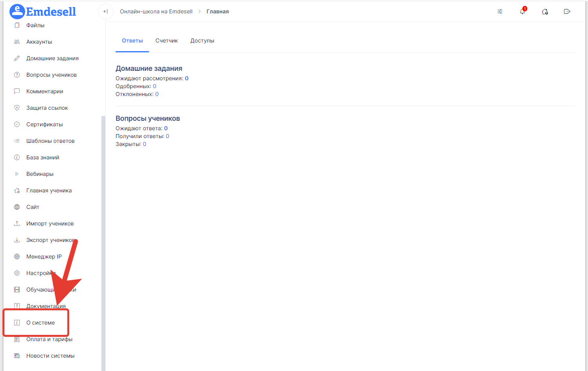Open the Доступы tab
The width and height of the screenshot is (588, 371).
tap(202, 41)
